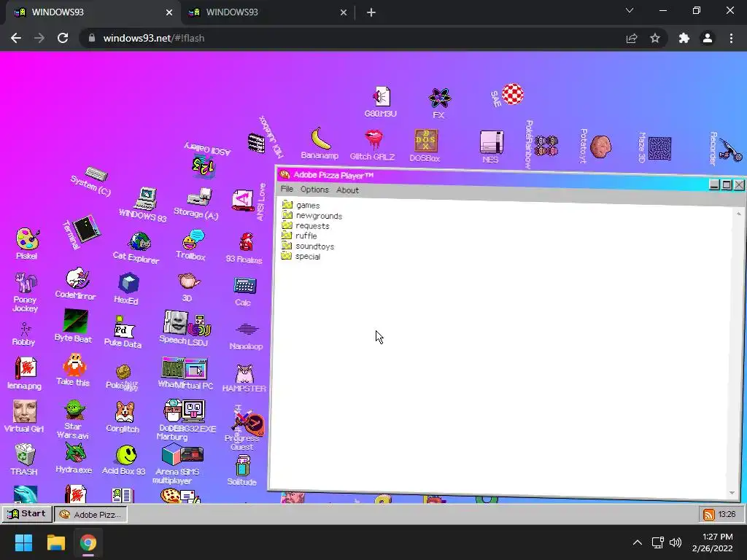
Task: Open File menu in Adobe Pizza Player
Action: pos(287,189)
